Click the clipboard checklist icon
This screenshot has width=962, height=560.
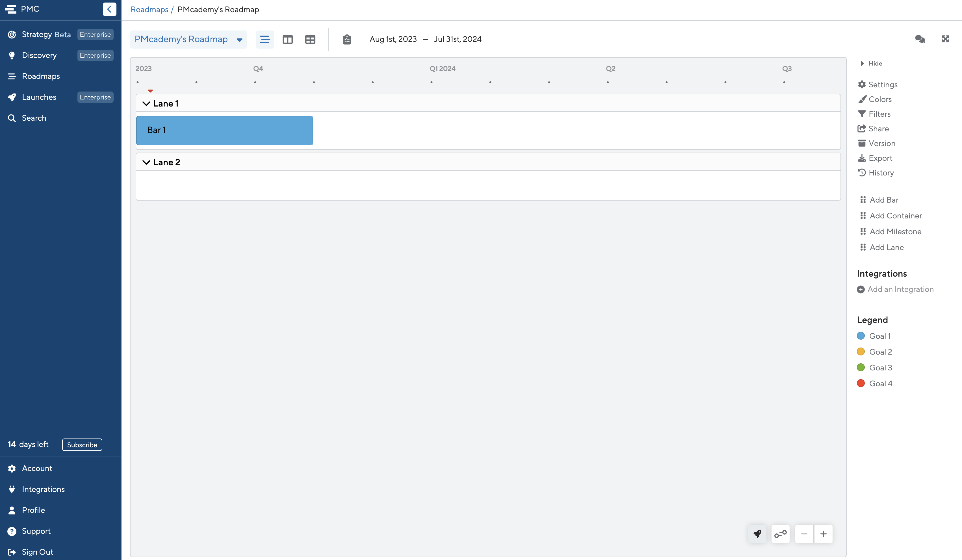tap(347, 39)
